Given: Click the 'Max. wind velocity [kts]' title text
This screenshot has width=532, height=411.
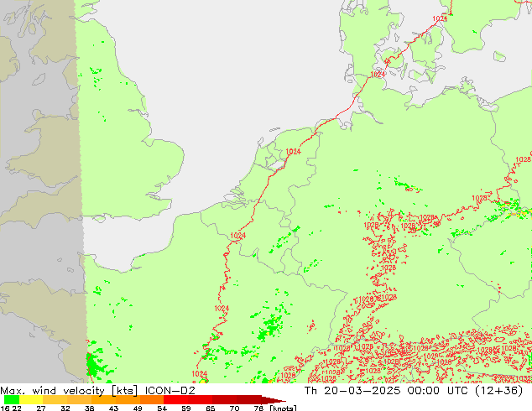Looking at the screenshot, I should coord(69,391).
